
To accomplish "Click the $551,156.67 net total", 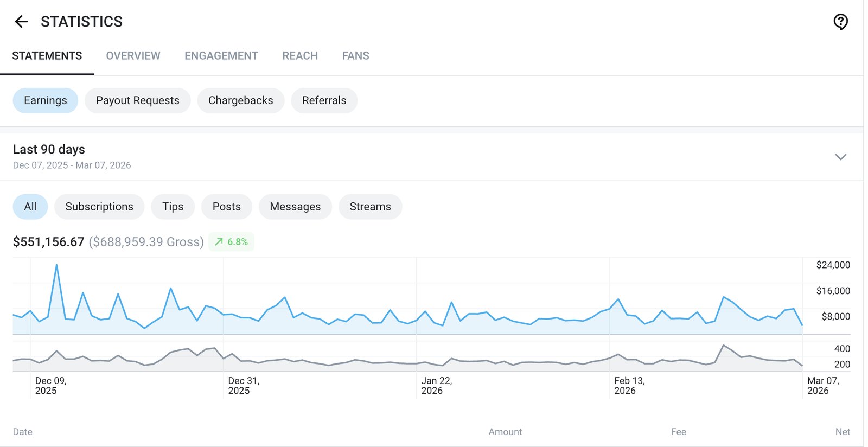I will click(49, 242).
